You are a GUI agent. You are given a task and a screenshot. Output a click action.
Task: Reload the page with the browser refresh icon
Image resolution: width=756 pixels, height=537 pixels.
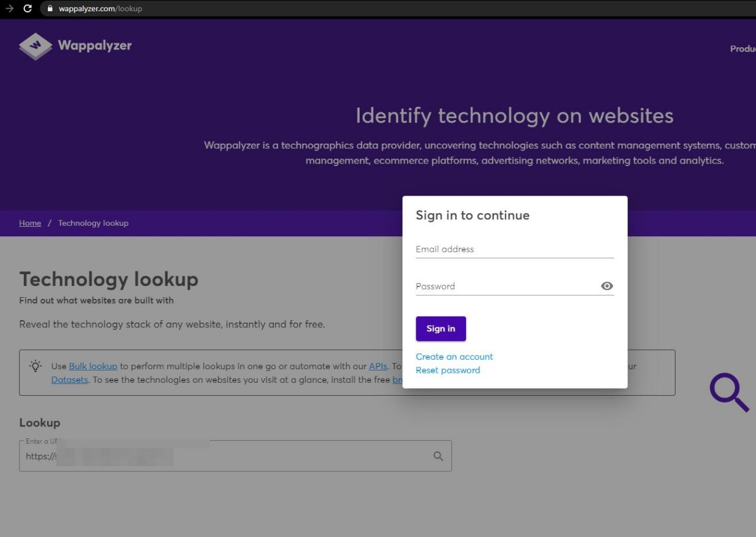[27, 8]
